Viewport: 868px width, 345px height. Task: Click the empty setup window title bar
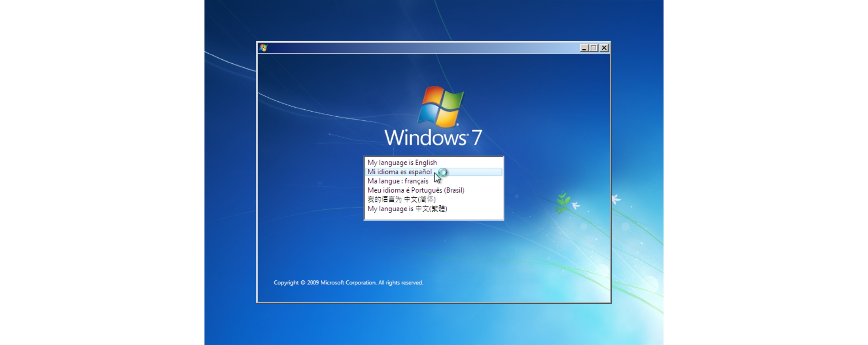[420, 48]
